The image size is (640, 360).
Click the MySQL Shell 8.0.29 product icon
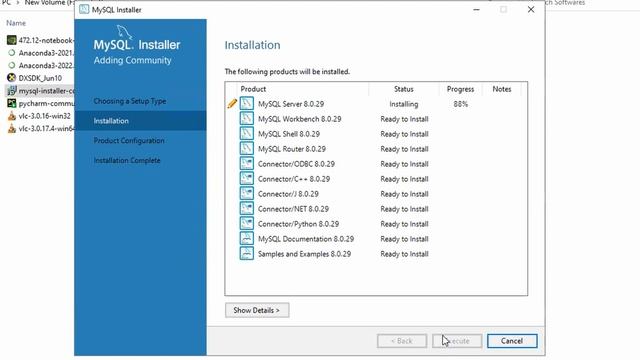tap(247, 133)
